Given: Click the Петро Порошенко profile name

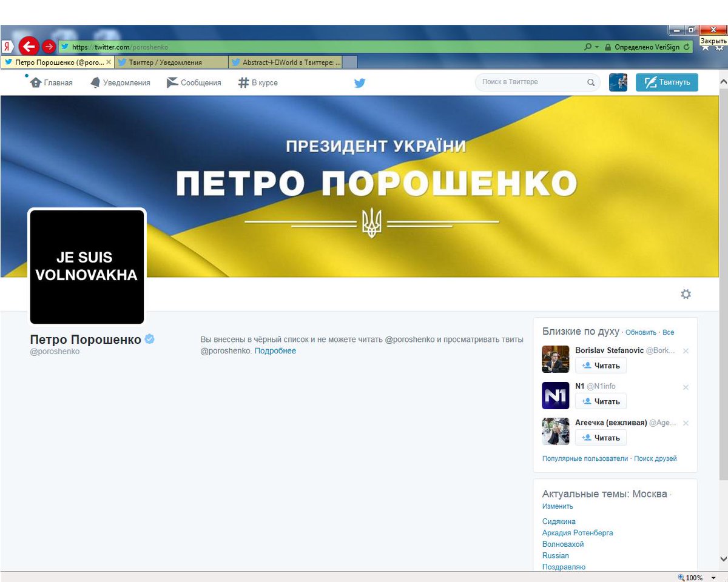Looking at the screenshot, I should 86,339.
